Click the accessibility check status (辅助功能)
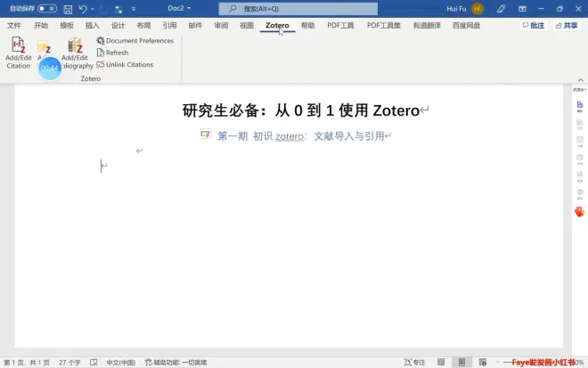Viewport: 588px width, 368px height. coord(176,363)
